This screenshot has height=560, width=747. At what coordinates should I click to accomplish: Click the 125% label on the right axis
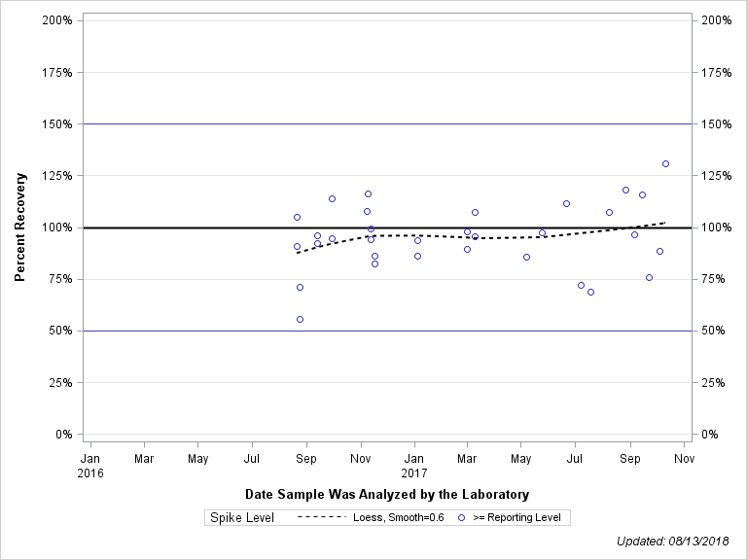[x=717, y=176]
